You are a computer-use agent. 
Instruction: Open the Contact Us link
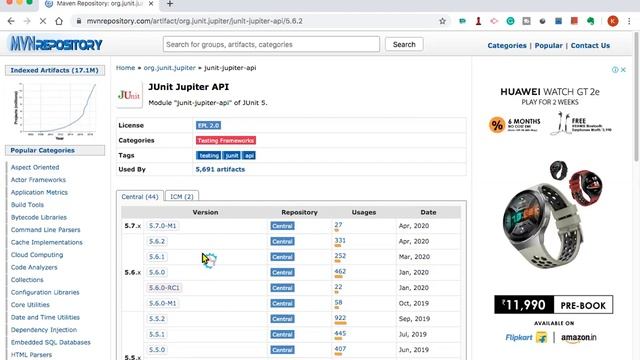[x=590, y=45]
